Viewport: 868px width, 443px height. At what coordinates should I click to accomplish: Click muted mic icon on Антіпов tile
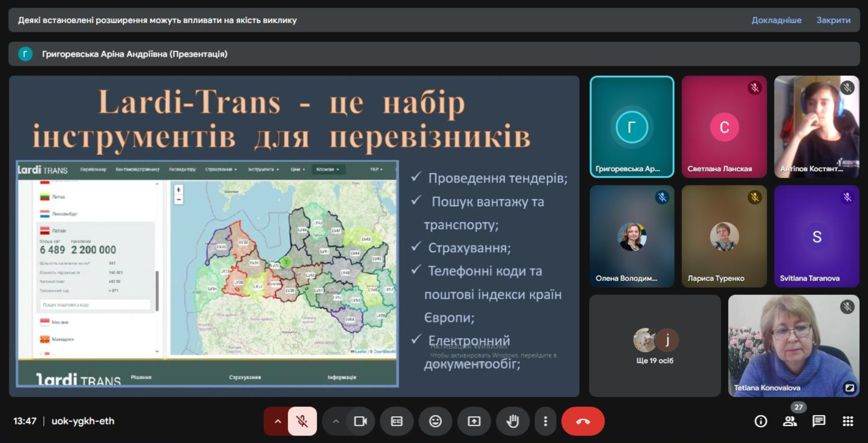(847, 88)
